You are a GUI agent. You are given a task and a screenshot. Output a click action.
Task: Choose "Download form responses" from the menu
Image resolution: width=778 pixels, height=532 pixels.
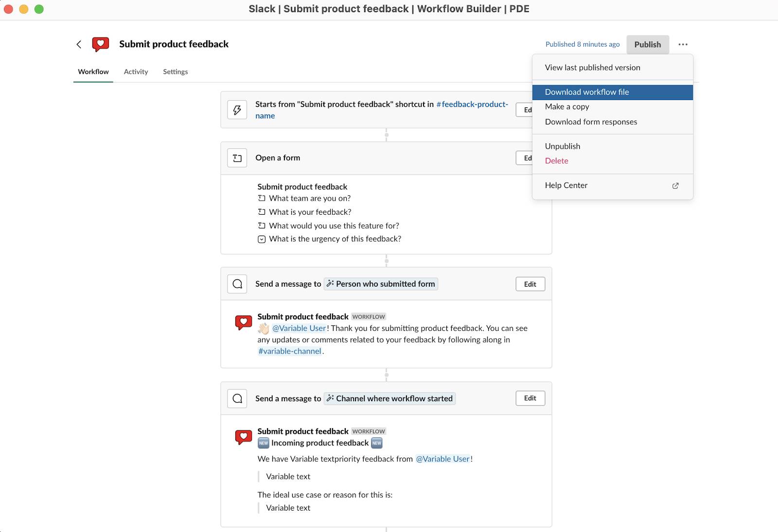point(591,122)
